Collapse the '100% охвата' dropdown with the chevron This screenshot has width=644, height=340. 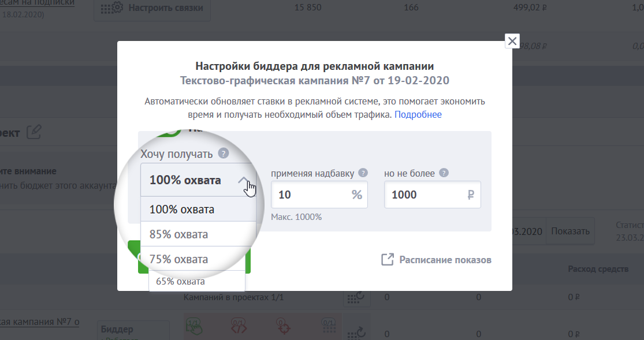click(x=244, y=180)
